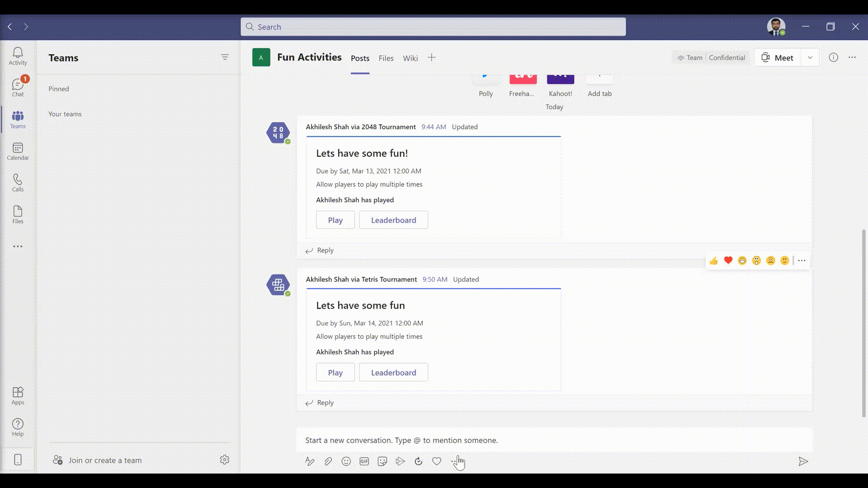Open the Calendar app
The image size is (868, 488).
click(x=18, y=151)
